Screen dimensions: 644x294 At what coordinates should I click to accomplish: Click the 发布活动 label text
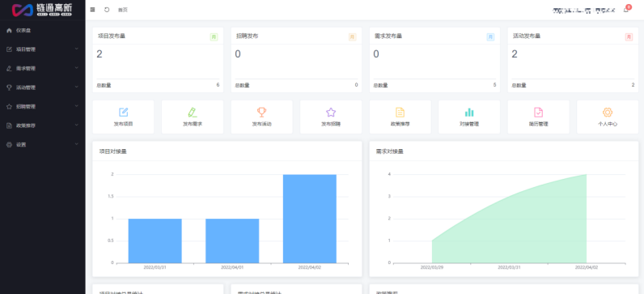(261, 124)
